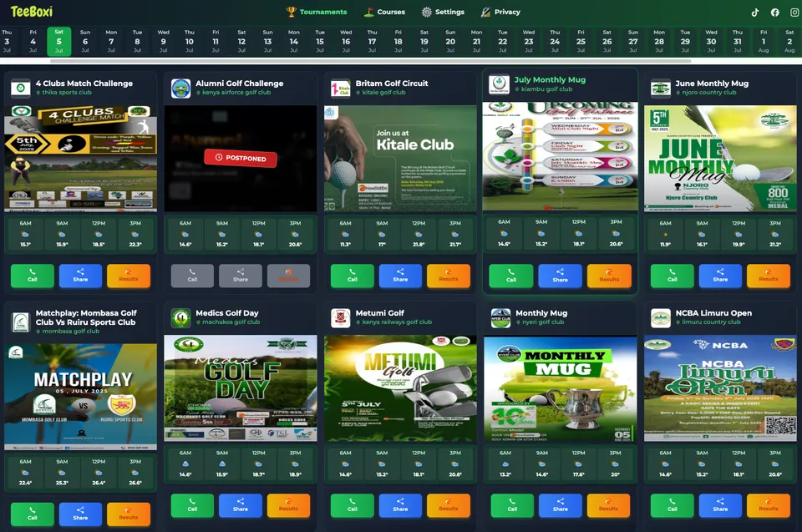
Task: Open the June Monthly Mug poster
Action: click(x=720, y=159)
